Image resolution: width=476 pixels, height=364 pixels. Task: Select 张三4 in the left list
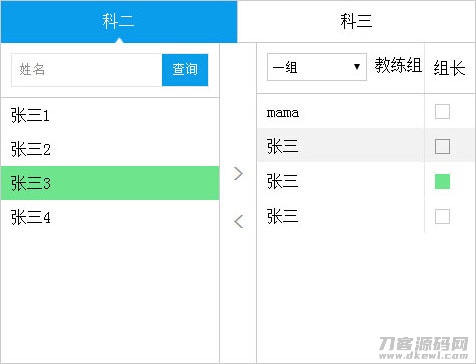click(x=110, y=217)
